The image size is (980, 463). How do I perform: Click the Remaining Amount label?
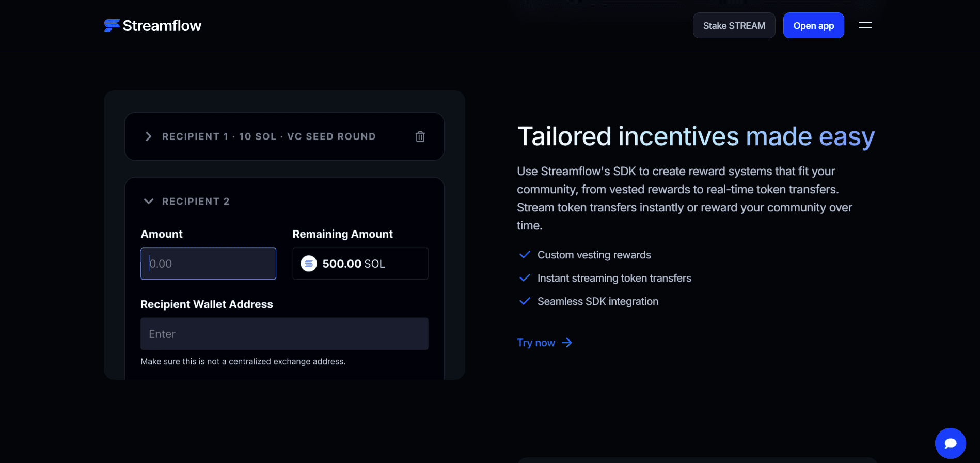tap(343, 234)
